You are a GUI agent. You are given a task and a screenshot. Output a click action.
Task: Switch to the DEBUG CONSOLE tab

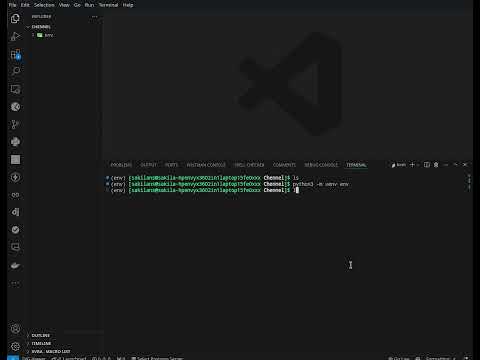pyautogui.click(x=321, y=165)
